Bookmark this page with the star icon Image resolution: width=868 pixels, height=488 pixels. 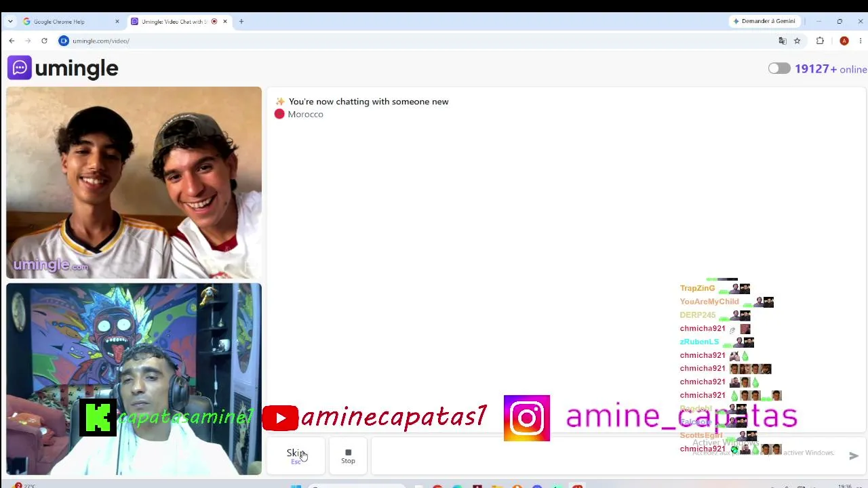[797, 41]
